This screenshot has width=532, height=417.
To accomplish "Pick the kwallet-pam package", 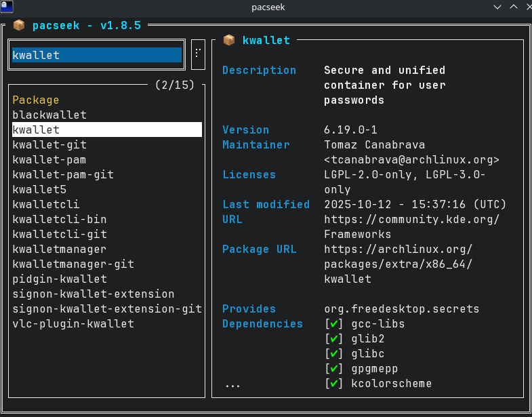I will point(49,160).
